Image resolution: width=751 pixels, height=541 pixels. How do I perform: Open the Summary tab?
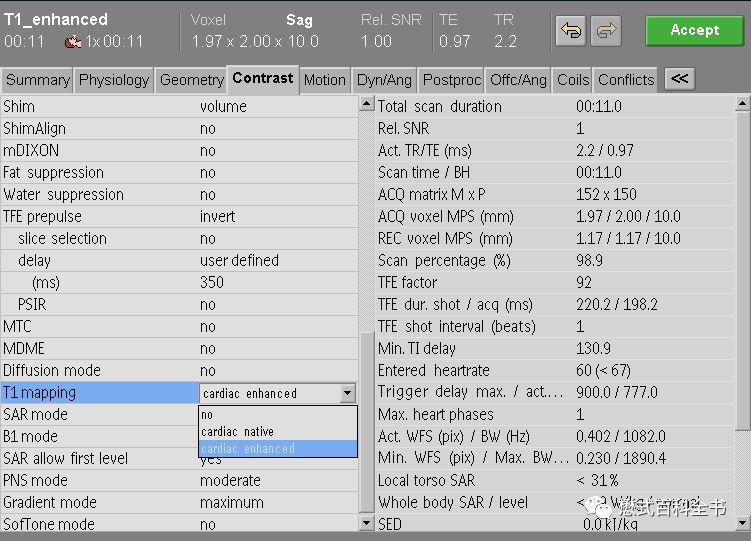tap(38, 80)
